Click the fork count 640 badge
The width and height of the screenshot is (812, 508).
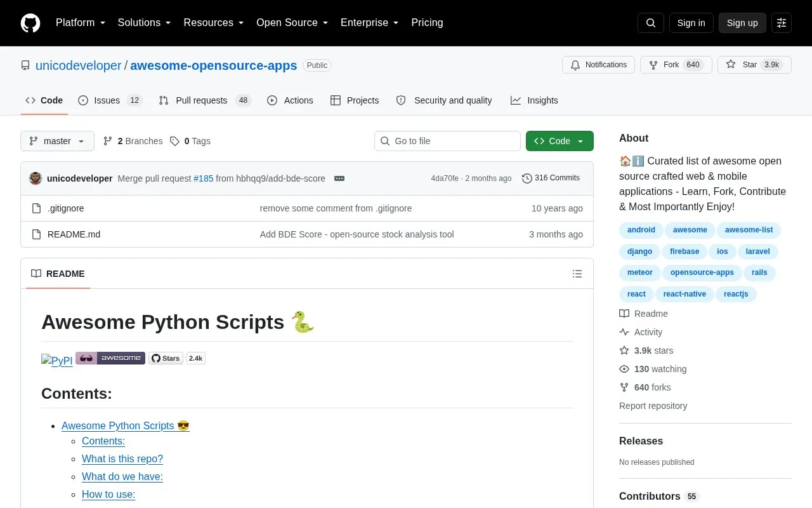[x=693, y=65]
